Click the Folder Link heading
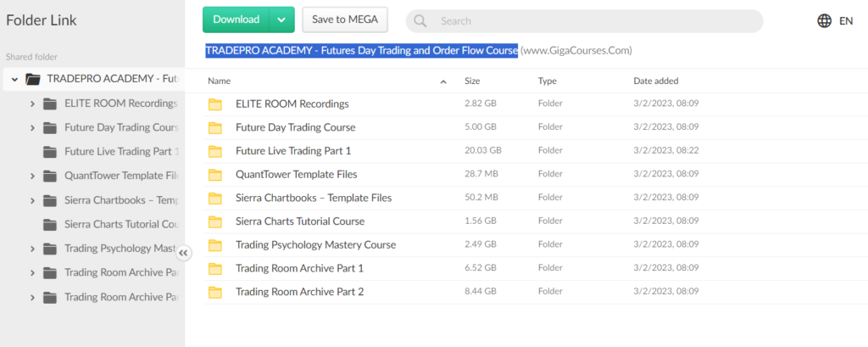This screenshot has width=868, height=347. 42,20
